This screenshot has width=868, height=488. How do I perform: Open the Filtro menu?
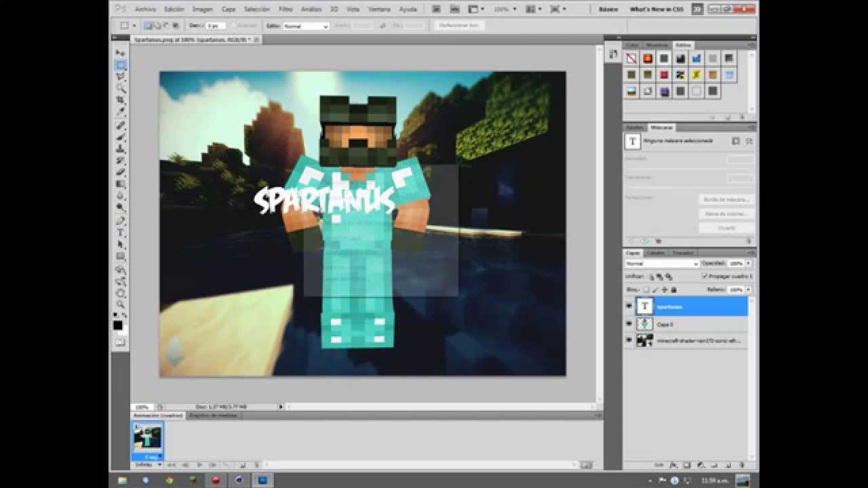coord(286,9)
